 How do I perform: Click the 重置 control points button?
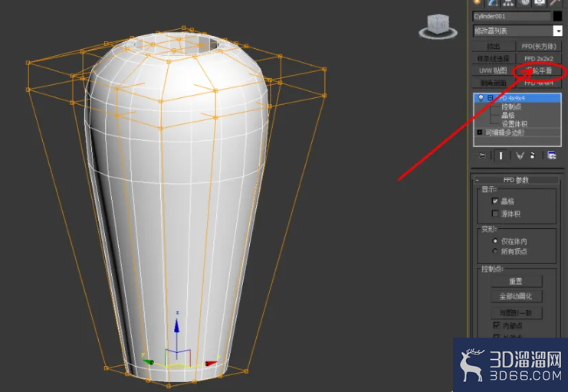click(x=516, y=281)
